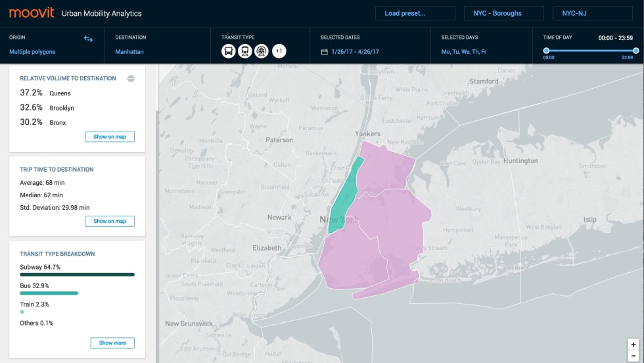Click the +1 additional transit types badge
The image size is (644, 363).
[279, 51]
